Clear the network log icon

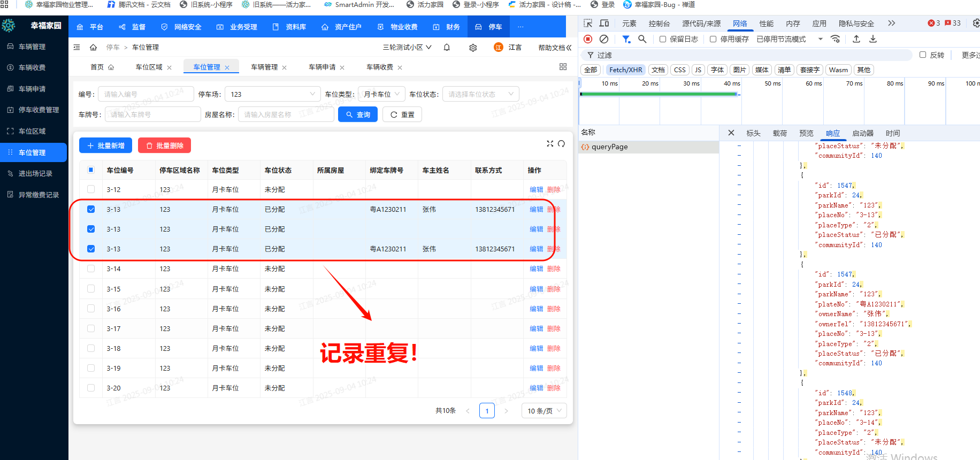click(x=604, y=39)
